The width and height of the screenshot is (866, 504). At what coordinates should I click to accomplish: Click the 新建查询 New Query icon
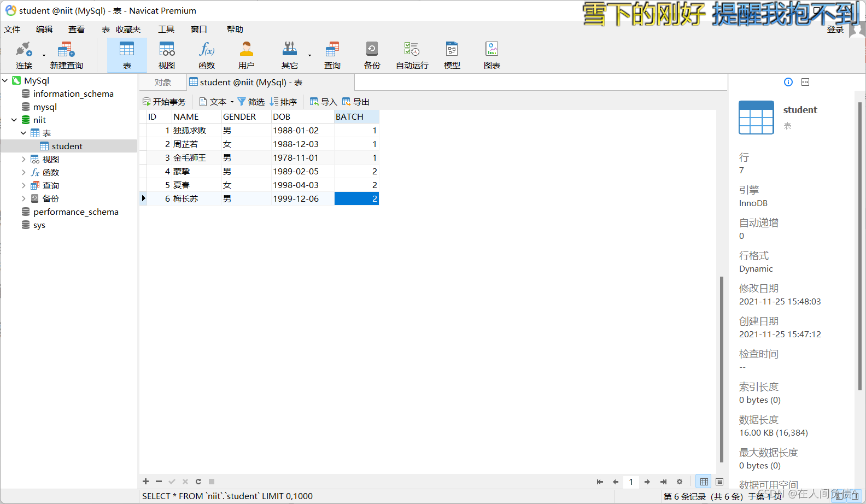click(x=66, y=55)
